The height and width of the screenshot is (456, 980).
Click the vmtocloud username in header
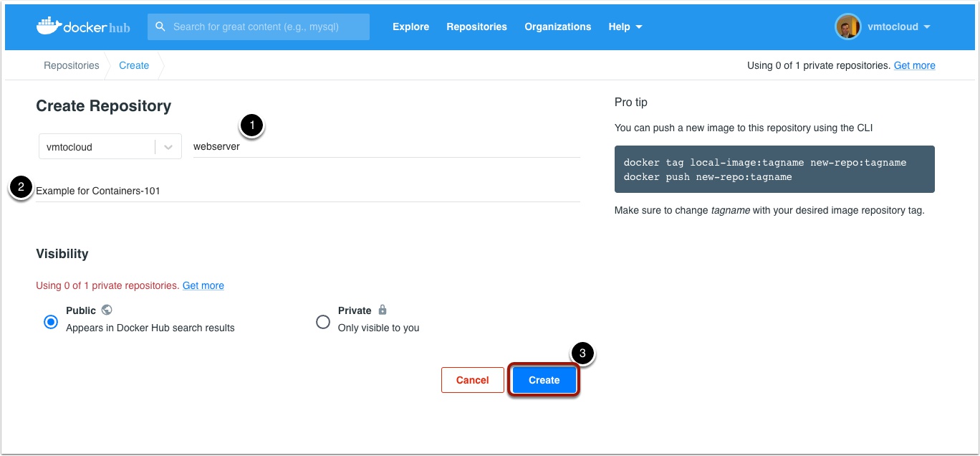click(893, 27)
